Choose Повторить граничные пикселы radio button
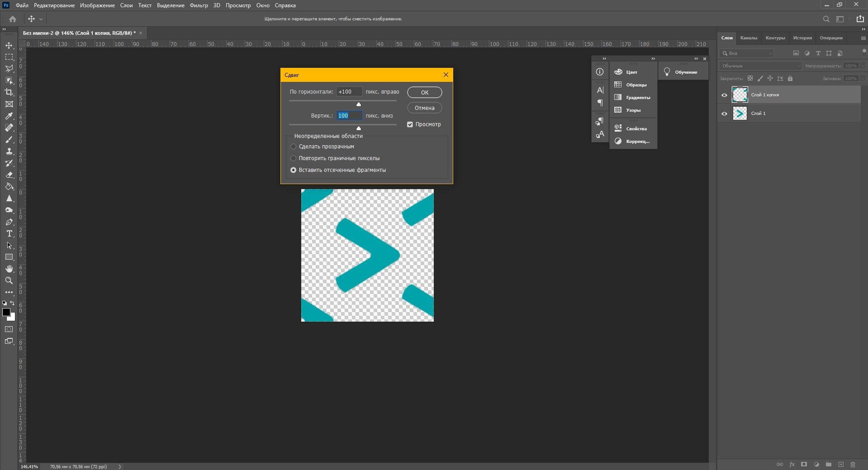 tap(294, 158)
